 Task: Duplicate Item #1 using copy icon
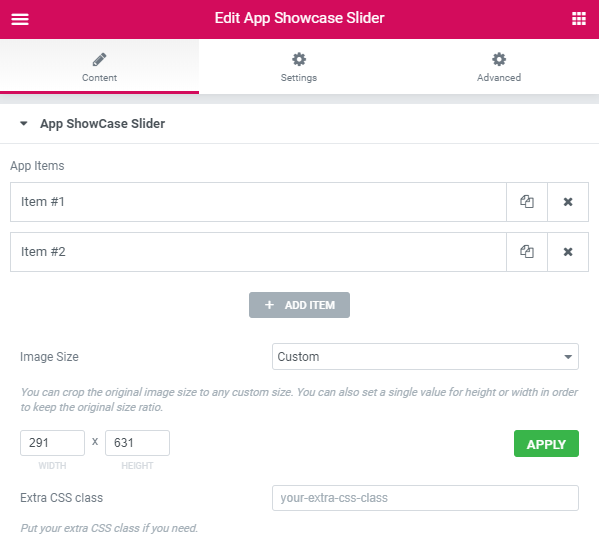click(x=527, y=202)
